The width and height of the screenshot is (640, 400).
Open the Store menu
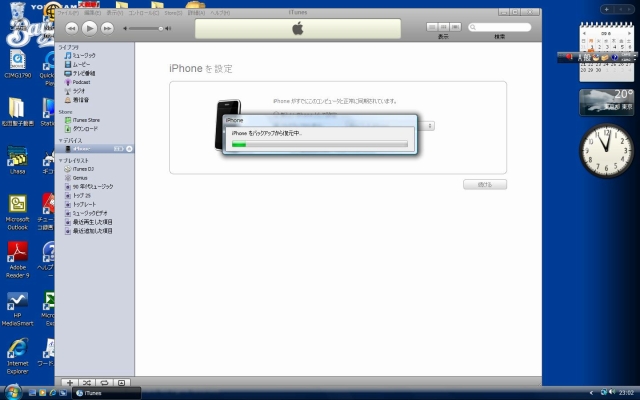[173, 13]
